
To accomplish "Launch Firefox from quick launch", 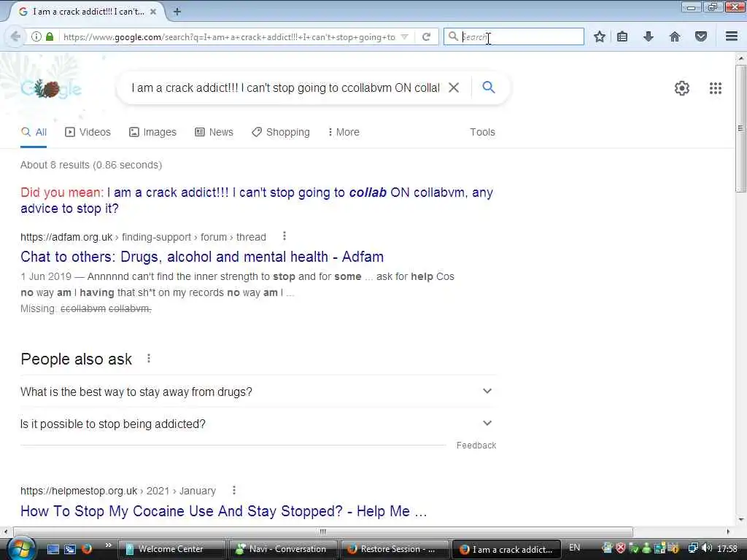I will coord(87,549).
